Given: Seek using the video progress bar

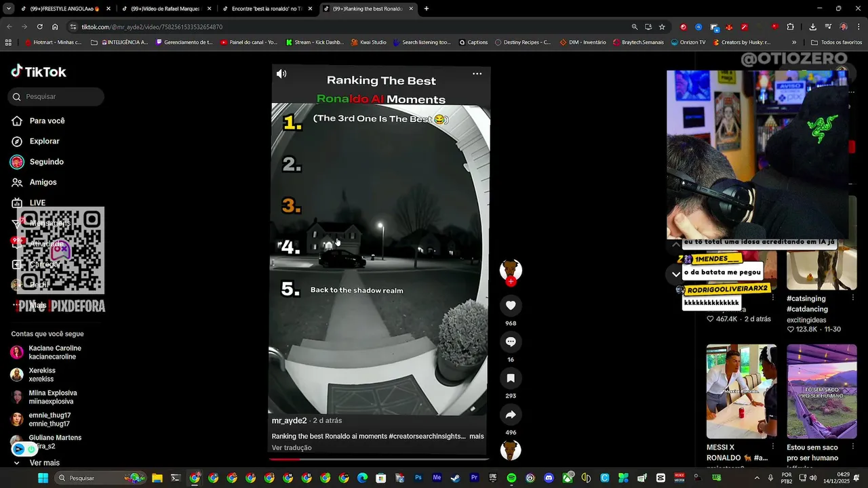Looking at the screenshot, I should pos(379,459).
